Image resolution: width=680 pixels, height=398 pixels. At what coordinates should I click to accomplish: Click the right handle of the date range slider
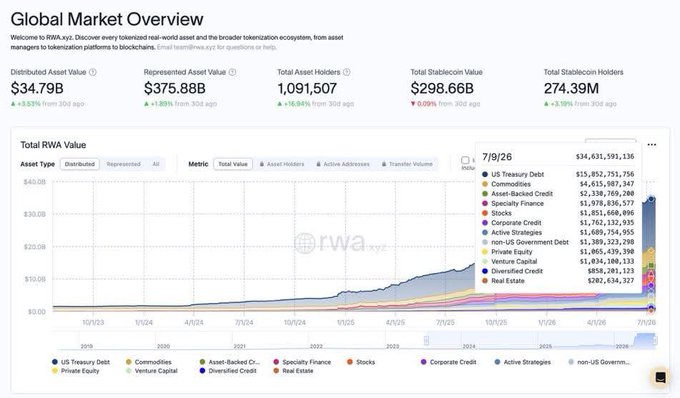(x=655, y=341)
